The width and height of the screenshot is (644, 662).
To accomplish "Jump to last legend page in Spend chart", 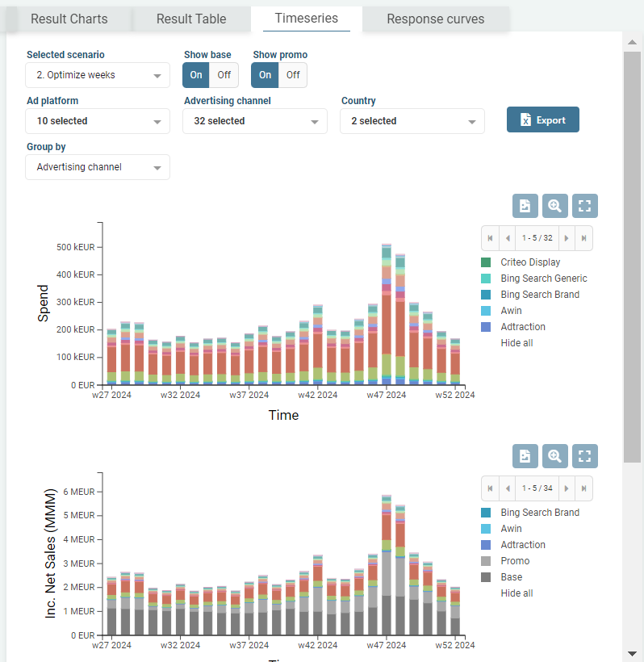I will [x=583, y=238].
